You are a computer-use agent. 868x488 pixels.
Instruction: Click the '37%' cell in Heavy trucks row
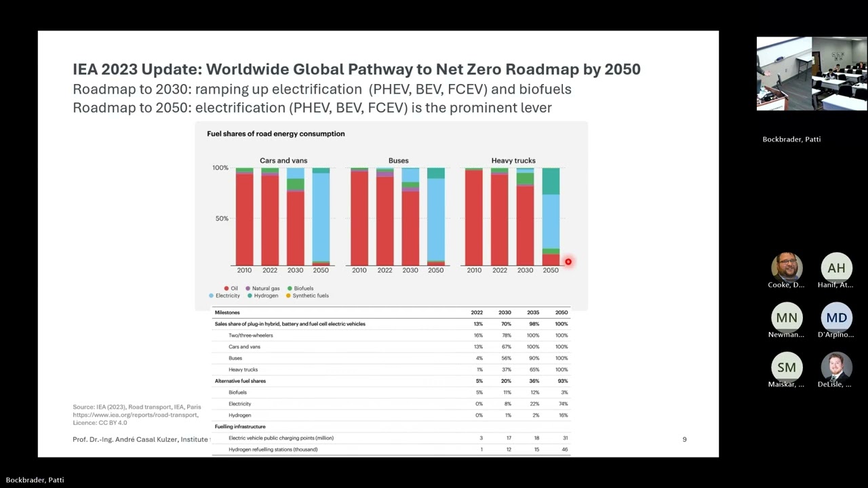tap(506, 369)
